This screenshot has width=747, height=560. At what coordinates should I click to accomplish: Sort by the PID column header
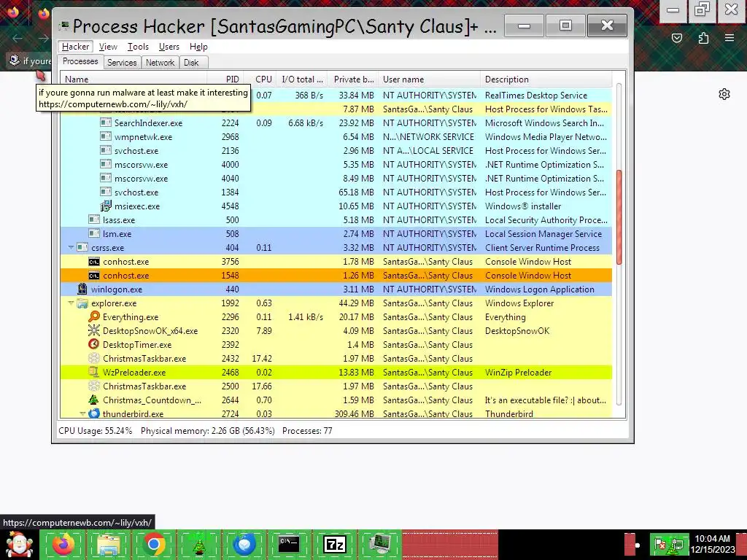(x=226, y=79)
